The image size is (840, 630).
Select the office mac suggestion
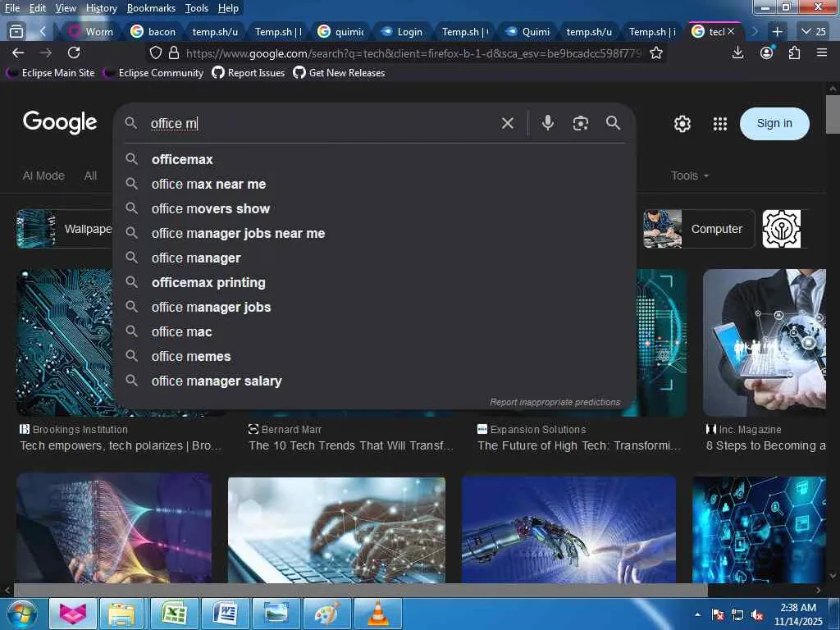point(375,332)
